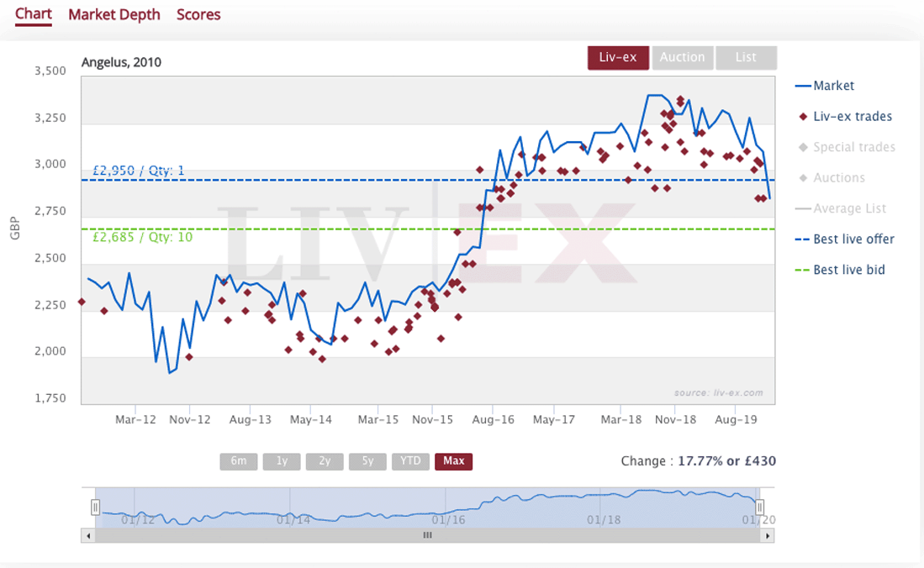Image resolution: width=924 pixels, height=568 pixels.
Task: Click the May-17 x-axis label
Action: (554, 420)
